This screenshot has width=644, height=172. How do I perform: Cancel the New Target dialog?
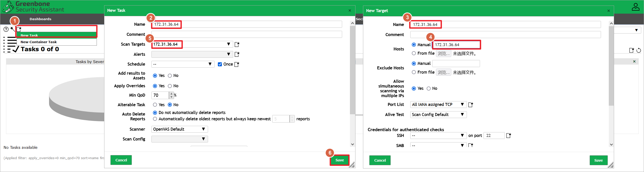coord(380,160)
